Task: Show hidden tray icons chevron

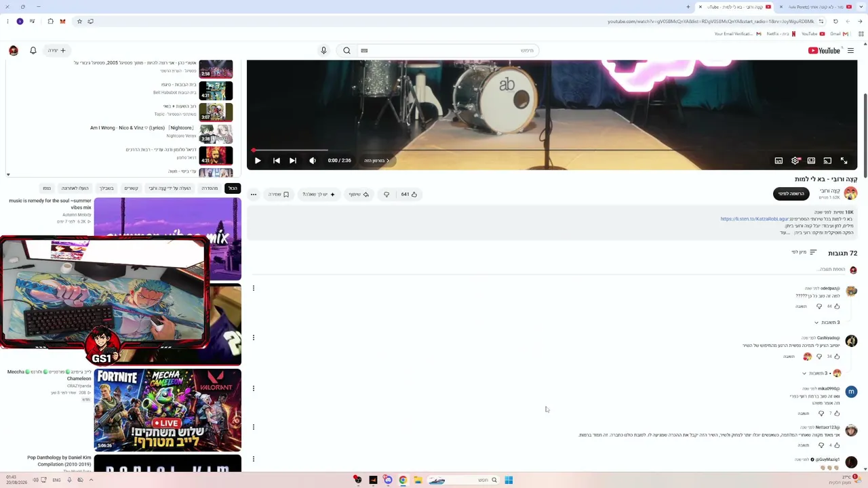Action: click(91, 480)
